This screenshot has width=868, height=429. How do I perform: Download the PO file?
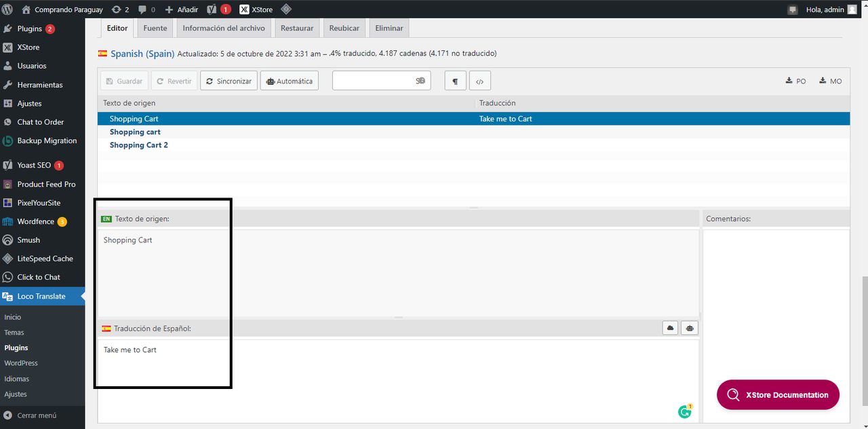[796, 81]
